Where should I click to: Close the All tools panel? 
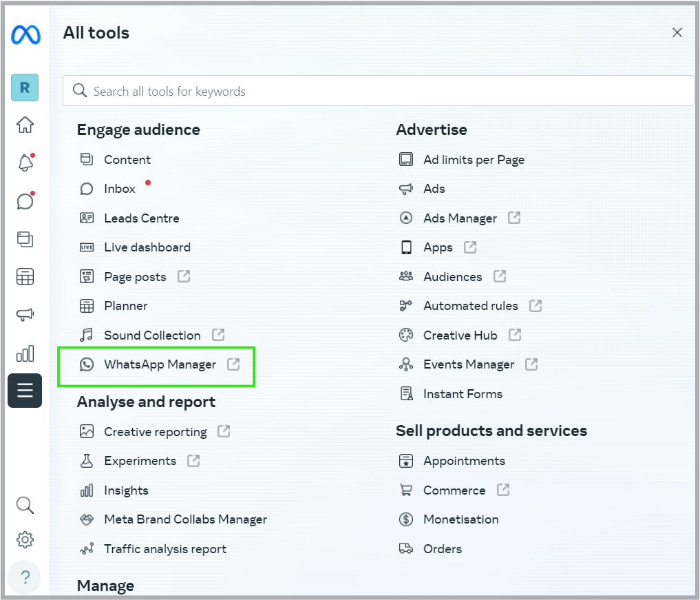[x=677, y=32]
